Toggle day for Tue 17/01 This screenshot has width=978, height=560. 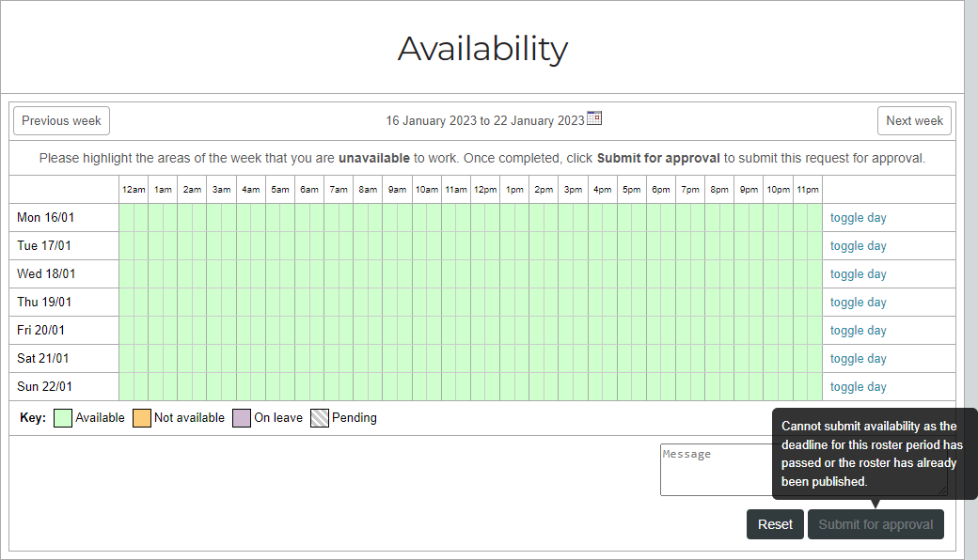[858, 246]
